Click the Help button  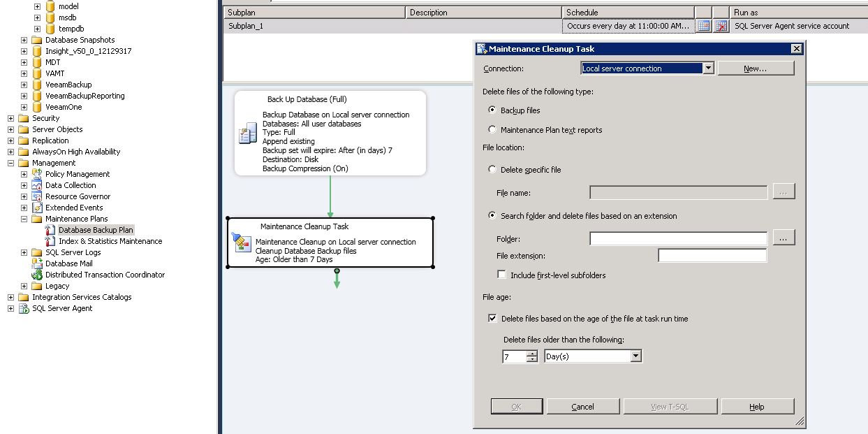(x=757, y=406)
